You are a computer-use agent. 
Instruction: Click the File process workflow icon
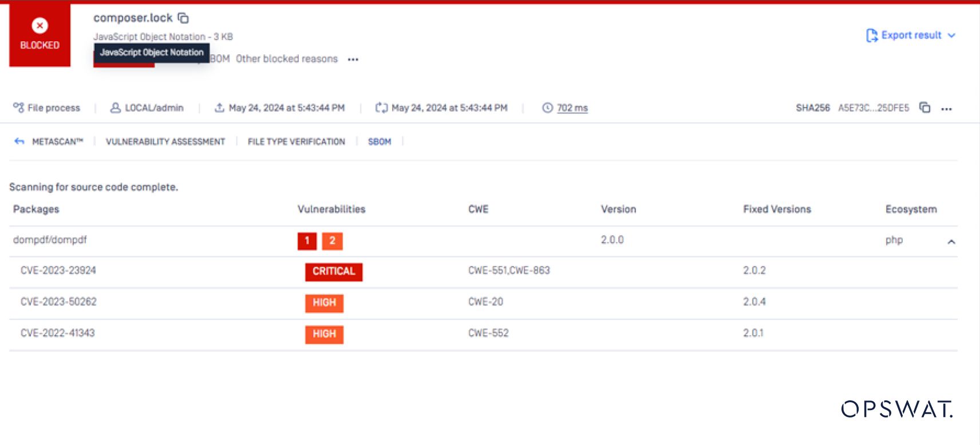[18, 108]
